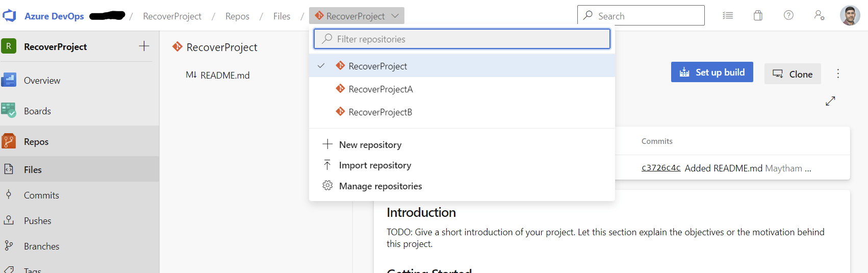868x273 pixels.
Task: Click the Introduction heading
Action: [421, 212]
